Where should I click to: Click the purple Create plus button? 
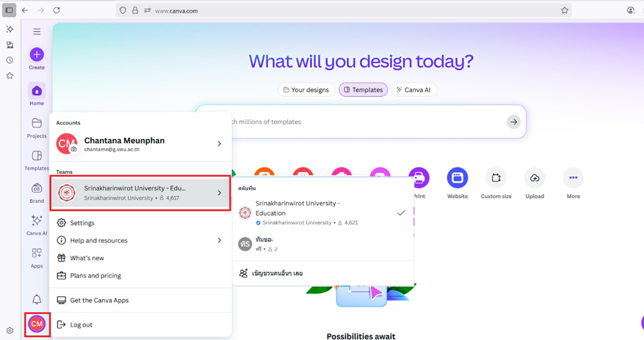coord(36,54)
